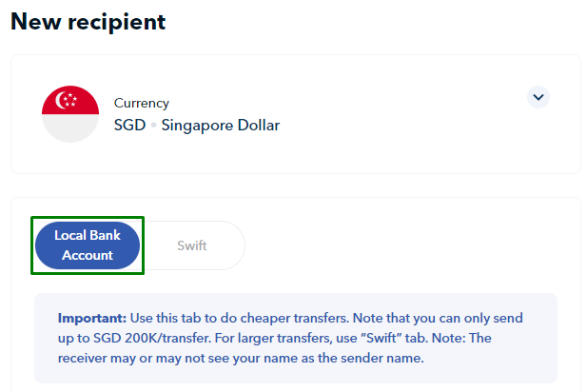
Task: Switch to the Swift tab
Action: tap(192, 245)
